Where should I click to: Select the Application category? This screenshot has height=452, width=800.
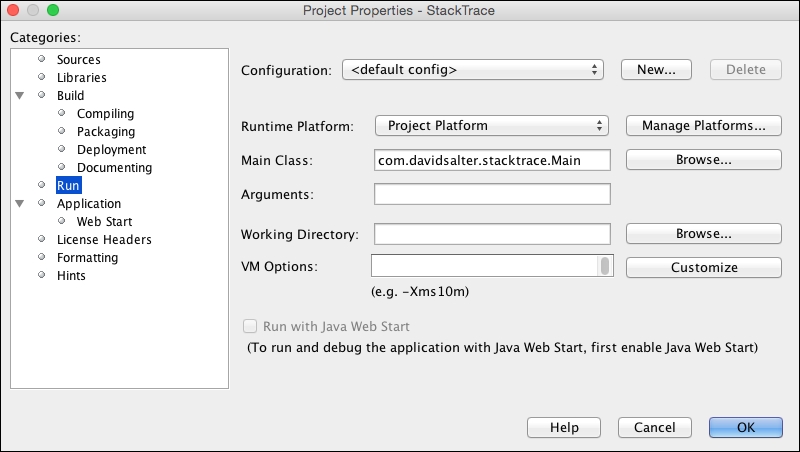[89, 204]
